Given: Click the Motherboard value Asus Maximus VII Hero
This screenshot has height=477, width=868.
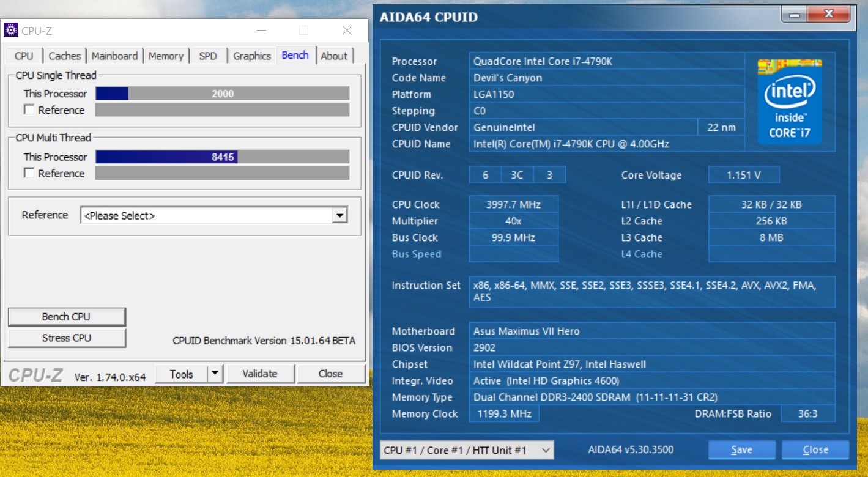Looking at the screenshot, I should (652, 331).
